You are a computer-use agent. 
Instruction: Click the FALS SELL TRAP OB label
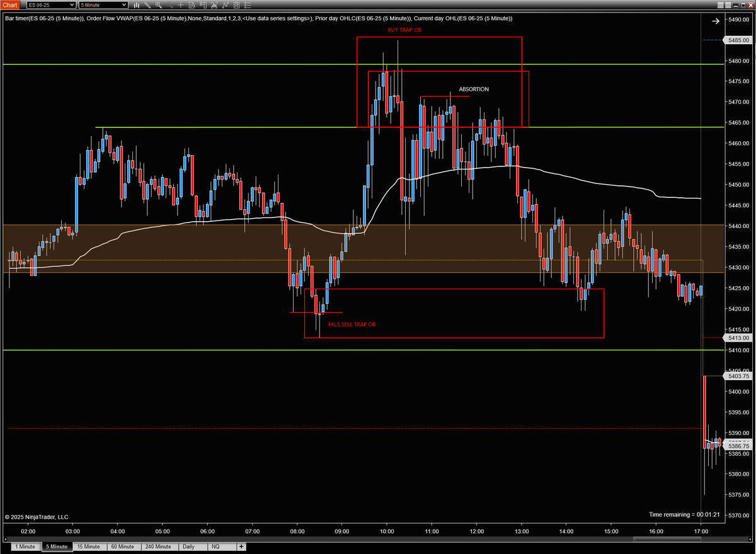[x=352, y=324]
